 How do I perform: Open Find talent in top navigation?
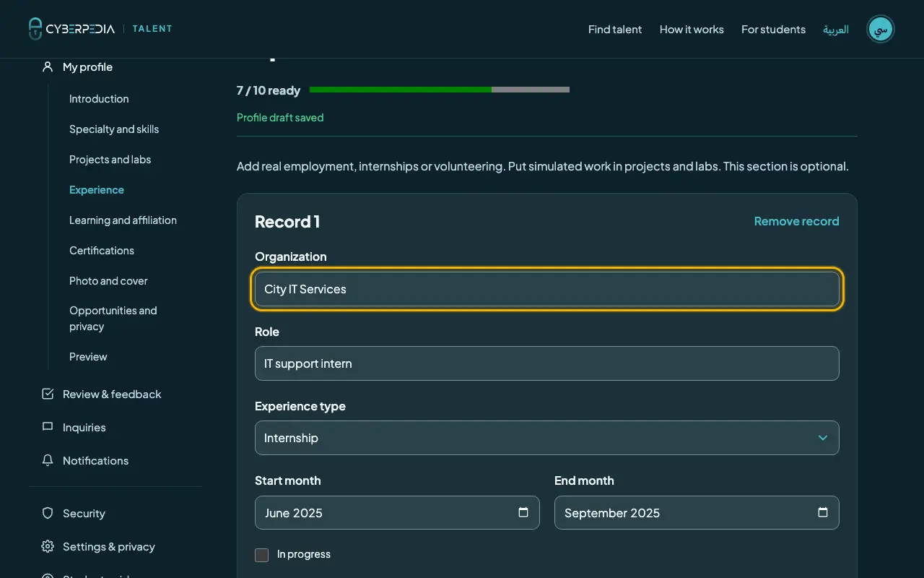(x=615, y=29)
